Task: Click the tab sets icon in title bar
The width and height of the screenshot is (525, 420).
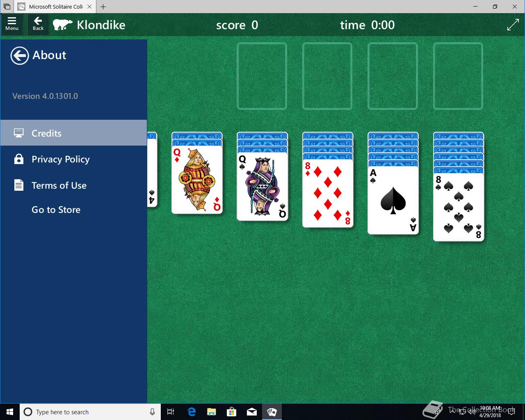Action: tap(7, 7)
